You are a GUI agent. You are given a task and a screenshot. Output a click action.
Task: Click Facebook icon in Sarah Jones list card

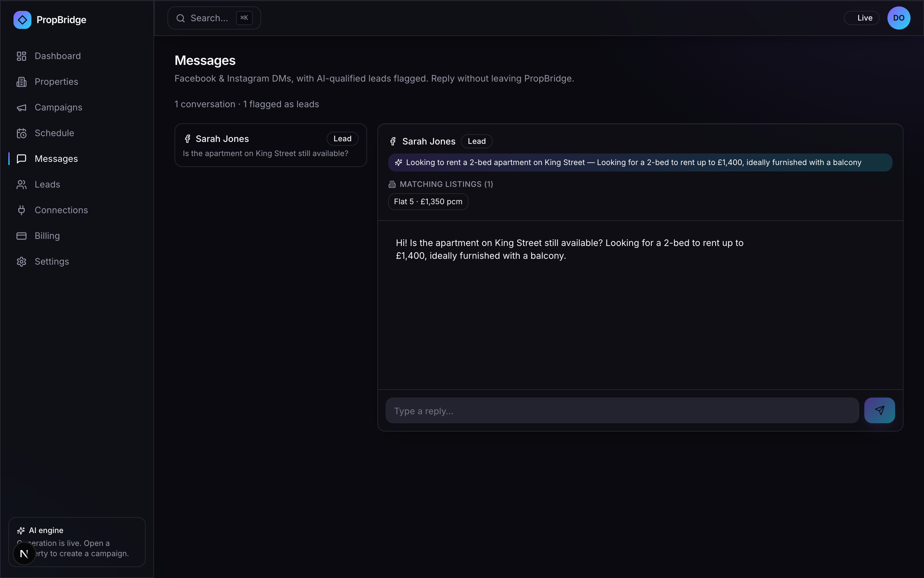tap(187, 139)
